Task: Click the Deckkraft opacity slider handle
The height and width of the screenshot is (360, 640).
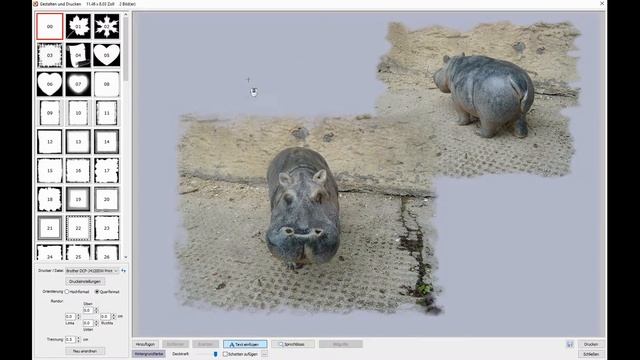Action: pos(216,354)
